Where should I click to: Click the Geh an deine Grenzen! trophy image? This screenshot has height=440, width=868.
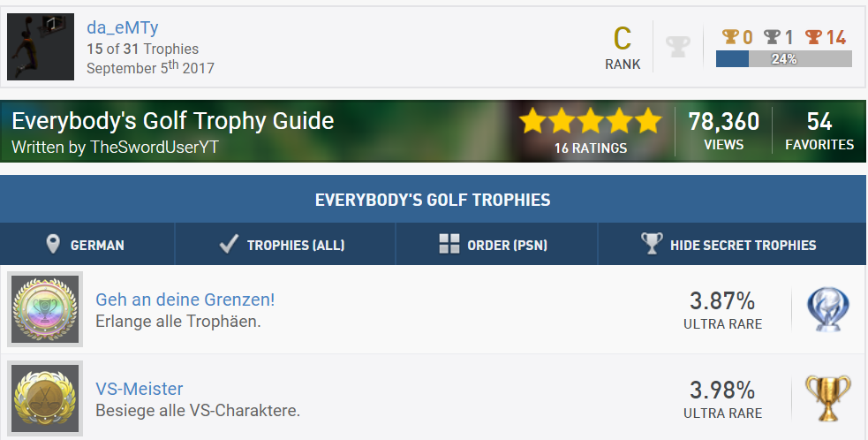45,309
